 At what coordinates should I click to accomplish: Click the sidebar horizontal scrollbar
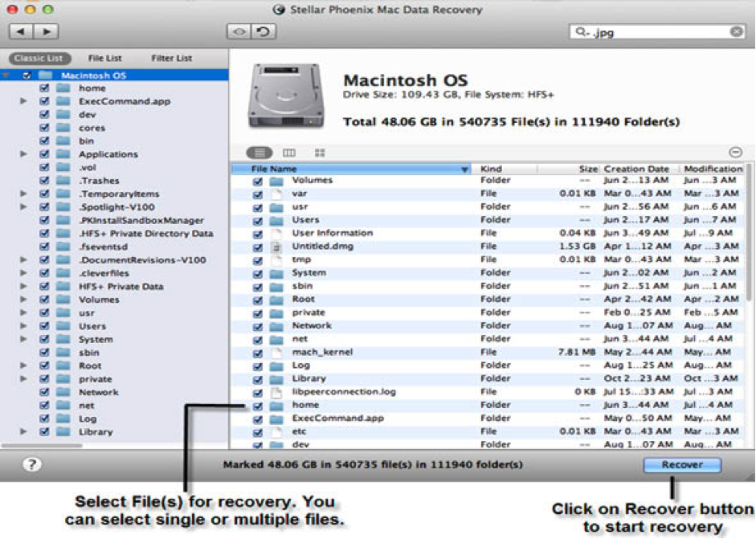click(42, 446)
